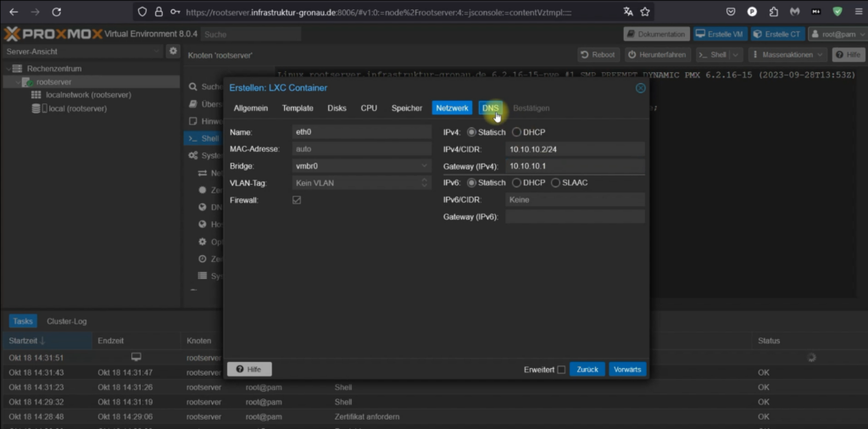The width and height of the screenshot is (868, 429).
Task: Switch to the Cluster-Log tab
Action: click(67, 321)
